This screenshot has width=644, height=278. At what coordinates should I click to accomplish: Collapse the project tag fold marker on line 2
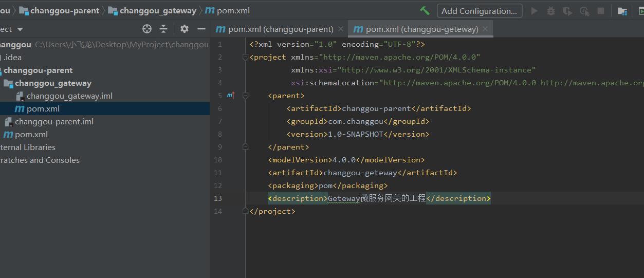pyautogui.click(x=245, y=57)
